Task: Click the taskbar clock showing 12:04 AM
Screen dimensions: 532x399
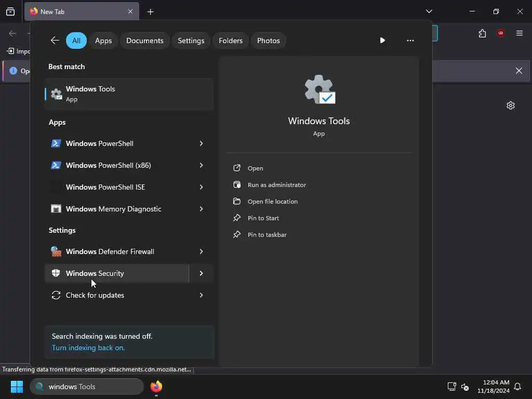Action: click(x=494, y=387)
